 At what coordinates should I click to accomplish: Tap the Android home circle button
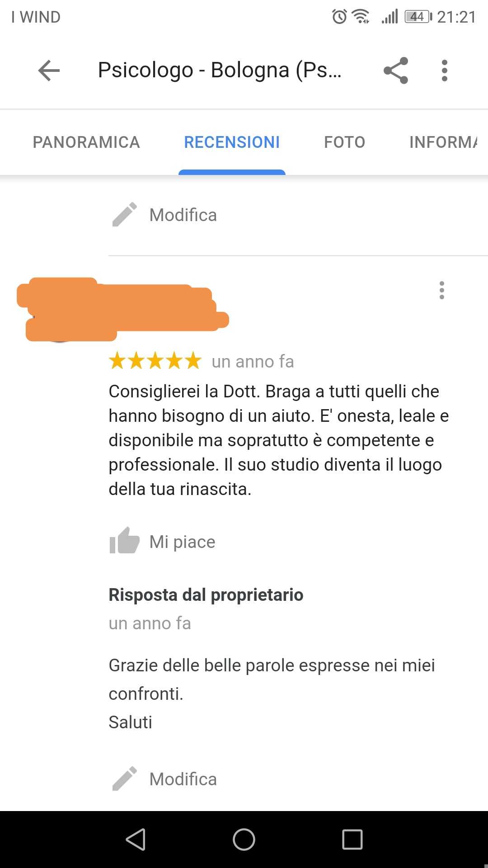[244, 840]
